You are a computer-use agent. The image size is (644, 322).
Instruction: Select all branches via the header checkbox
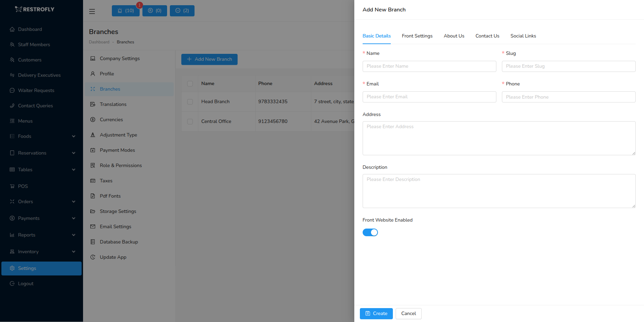[190, 83]
